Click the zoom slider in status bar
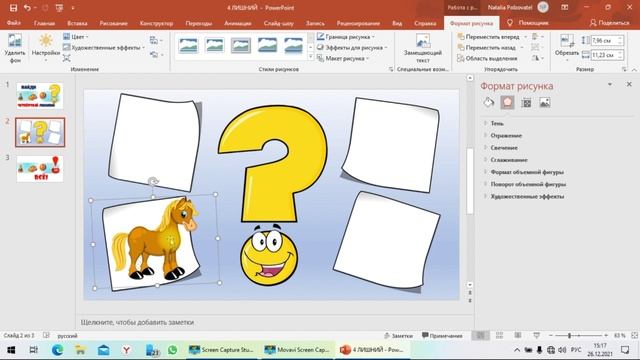 click(579, 336)
